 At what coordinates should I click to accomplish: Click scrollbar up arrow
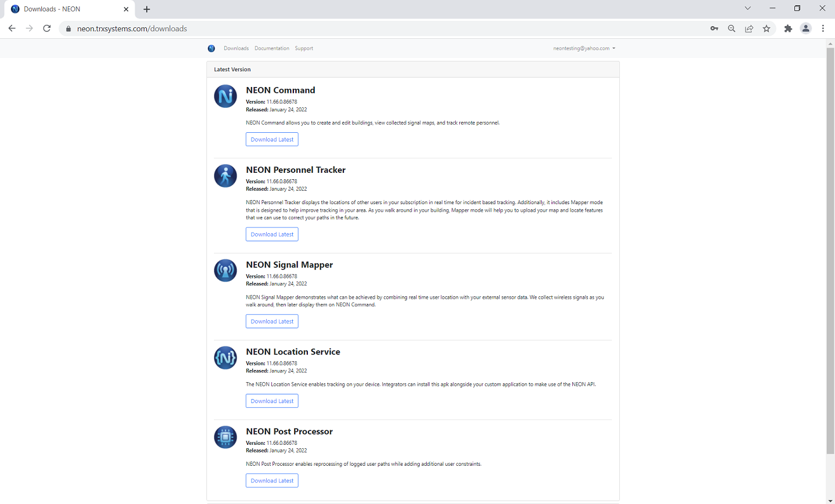pyautogui.click(x=830, y=43)
